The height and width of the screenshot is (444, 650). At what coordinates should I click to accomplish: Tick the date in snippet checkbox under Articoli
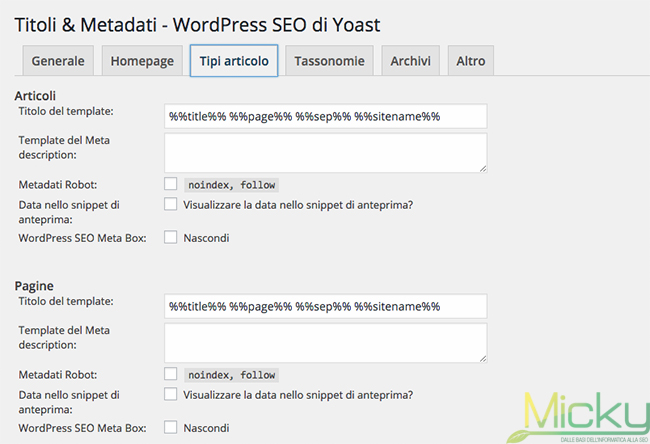click(x=170, y=204)
